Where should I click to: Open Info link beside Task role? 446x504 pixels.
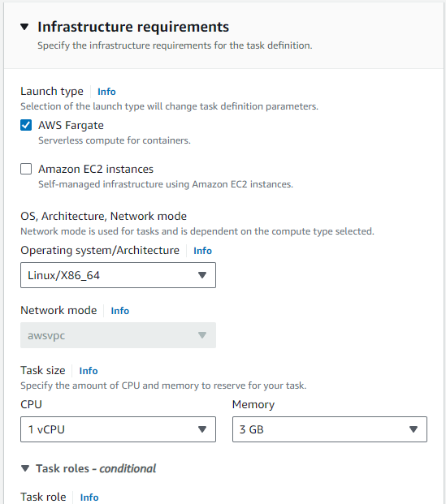[89, 498]
